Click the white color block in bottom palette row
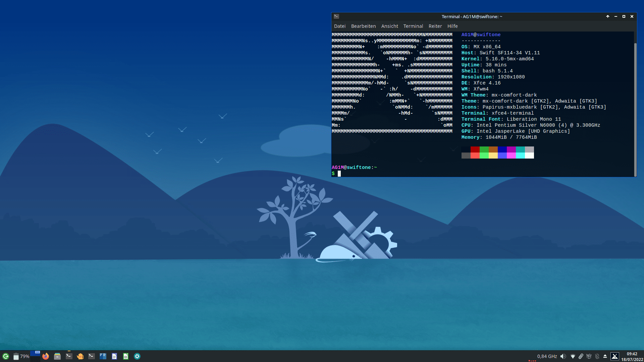This screenshot has width=644, height=362. click(529, 156)
